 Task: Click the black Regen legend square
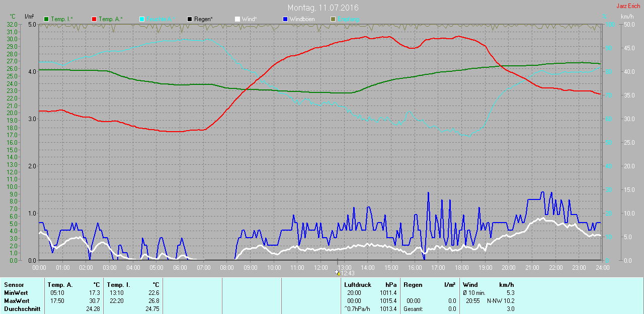click(190, 19)
